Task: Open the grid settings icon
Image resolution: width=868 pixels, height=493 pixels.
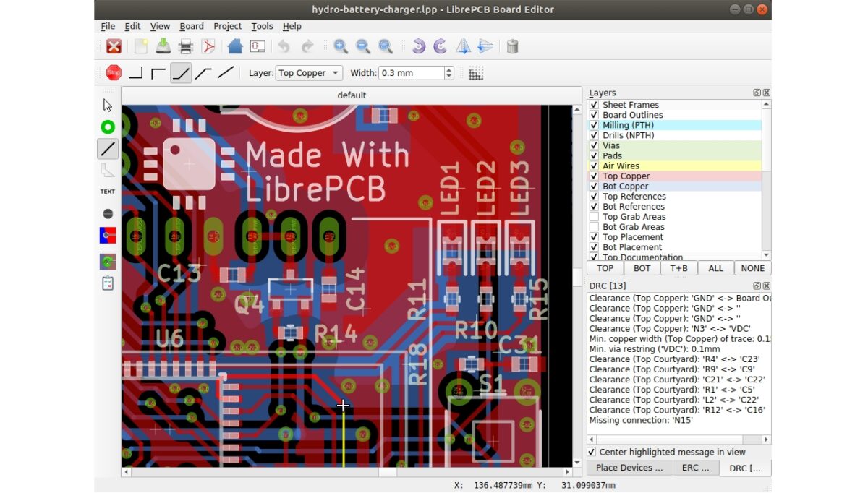Action: pos(476,72)
